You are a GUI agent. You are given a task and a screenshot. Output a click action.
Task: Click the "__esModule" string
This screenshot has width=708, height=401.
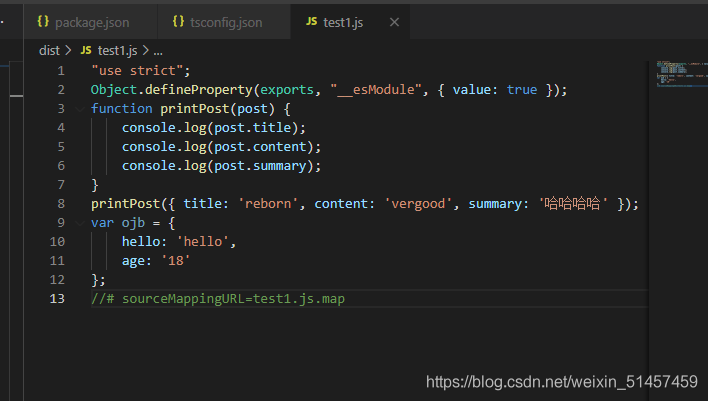coord(376,90)
